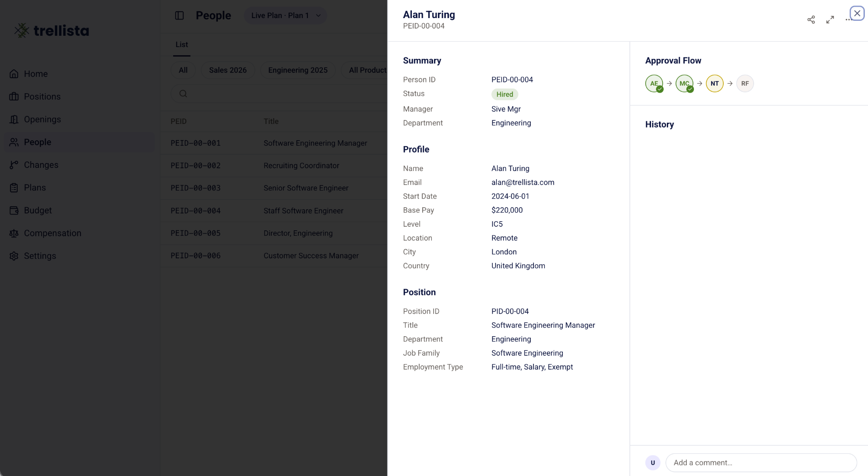This screenshot has width=868, height=476.
Task: Click the search magnifier icon
Action: click(x=183, y=94)
